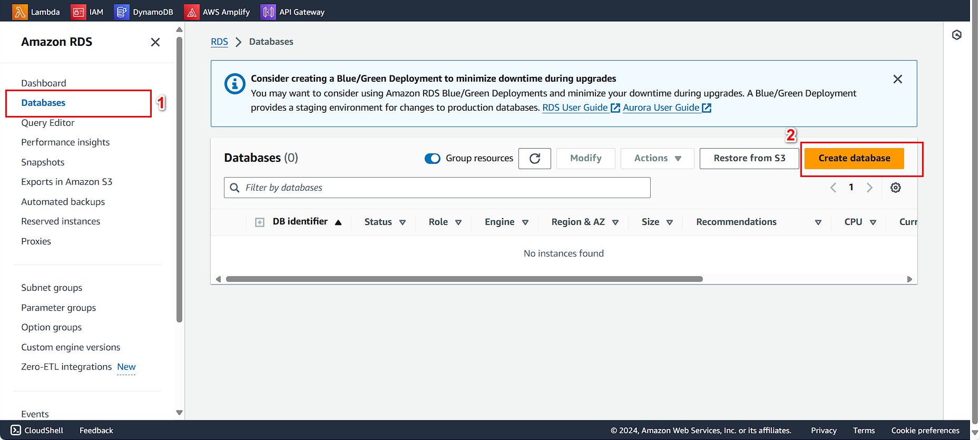
Task: Open Zero-ETL integrations in sidebar
Action: [x=66, y=367]
